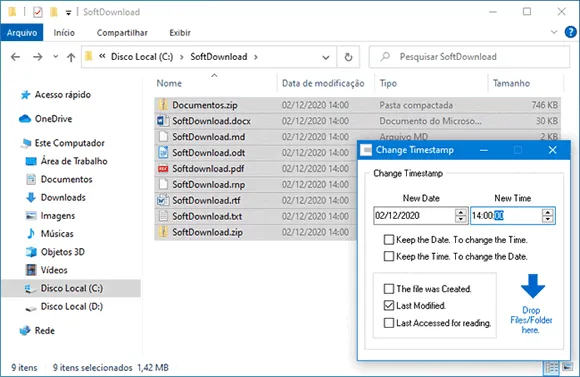
Task: Refresh the SoftDownload folder
Action: (x=348, y=57)
